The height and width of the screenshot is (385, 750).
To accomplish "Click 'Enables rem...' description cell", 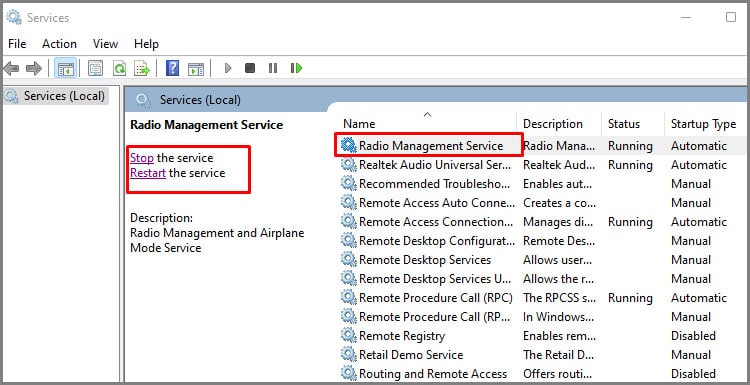I will pyautogui.click(x=559, y=336).
